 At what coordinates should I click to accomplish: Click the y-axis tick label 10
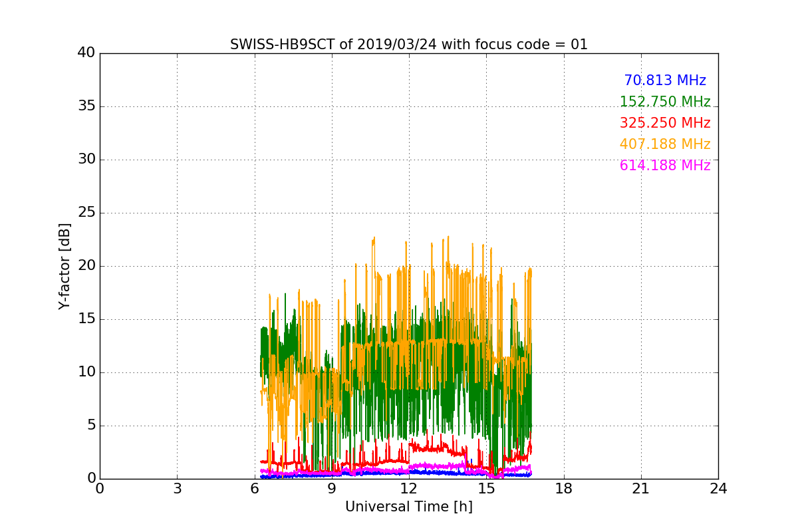tap(86, 372)
